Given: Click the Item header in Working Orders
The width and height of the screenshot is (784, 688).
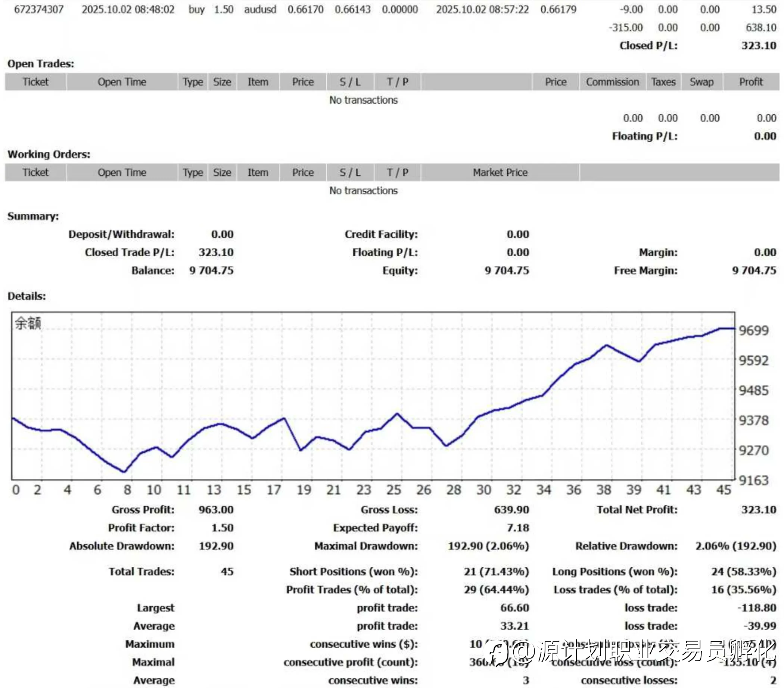Looking at the screenshot, I should pos(257,172).
